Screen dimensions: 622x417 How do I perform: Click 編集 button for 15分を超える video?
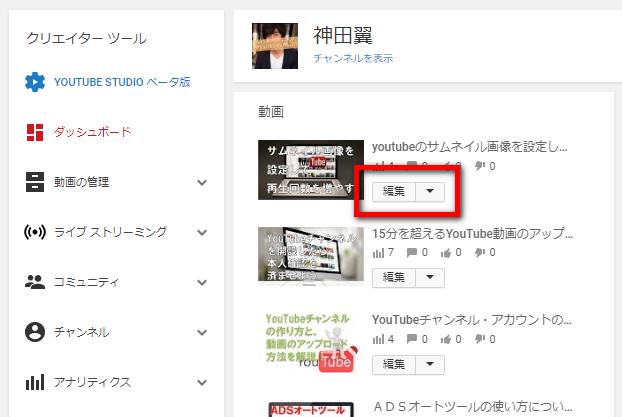click(394, 278)
